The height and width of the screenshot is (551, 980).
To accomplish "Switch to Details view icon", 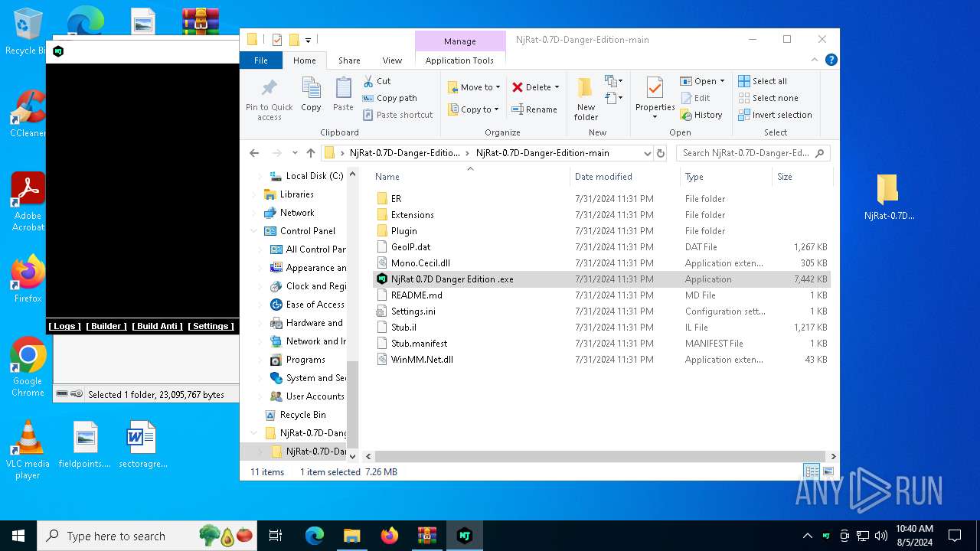I will (x=811, y=471).
